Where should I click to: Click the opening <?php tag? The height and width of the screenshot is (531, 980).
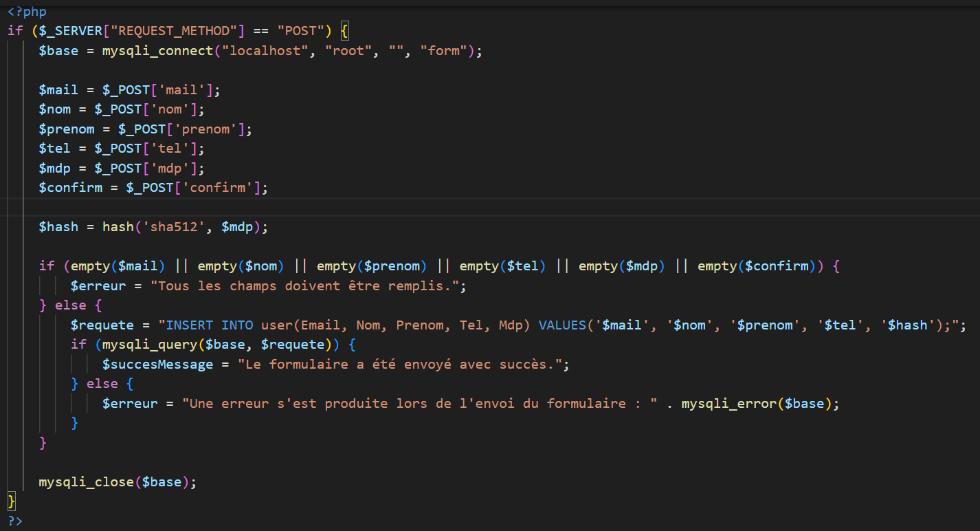click(x=27, y=12)
